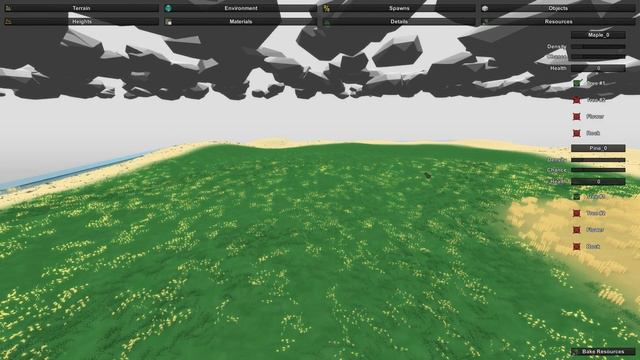
Task: Adjust the Pine_0 Density slider
Action: pyautogui.click(x=598, y=160)
